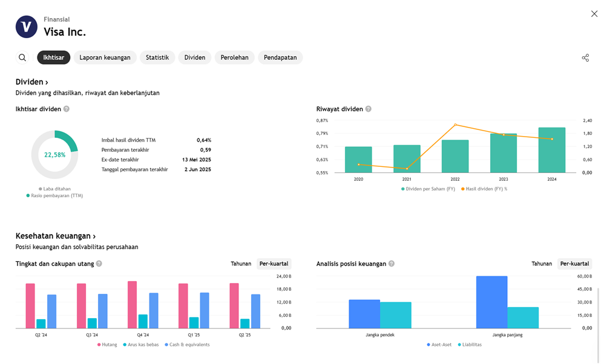Click Q4 '24 pink Hutang bar
Screen dimensions: 601x364
(x=132, y=305)
